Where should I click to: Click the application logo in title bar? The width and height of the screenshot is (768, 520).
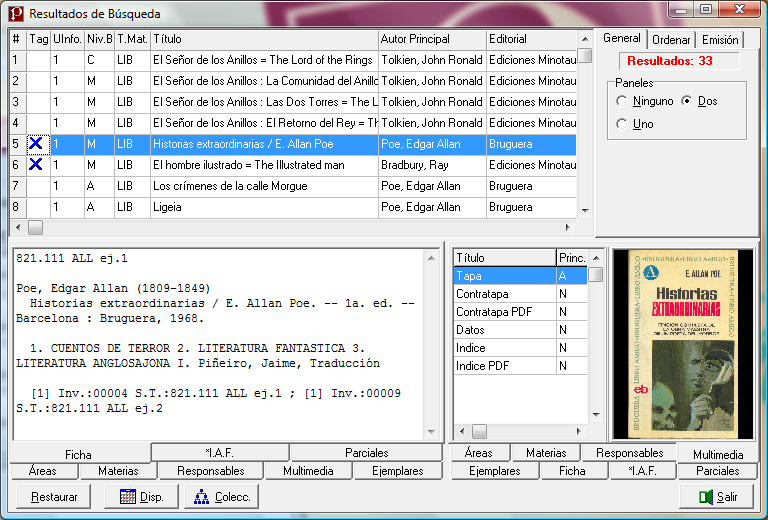[15, 13]
